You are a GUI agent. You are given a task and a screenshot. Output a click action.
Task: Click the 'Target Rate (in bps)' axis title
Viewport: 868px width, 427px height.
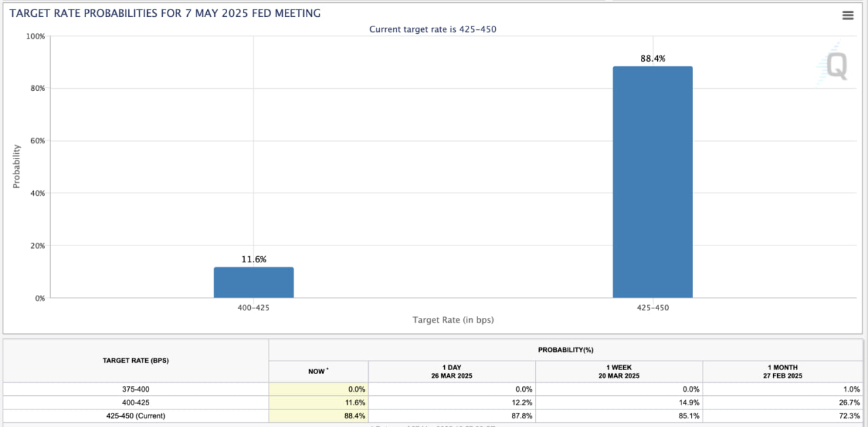tap(453, 320)
